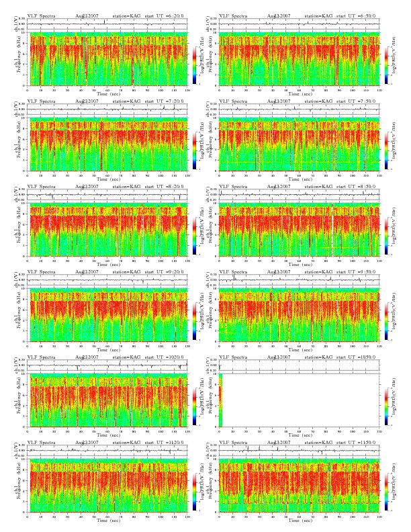Click title text 'start UT =8:50:0'
The image size is (411, 532).
coord(356,186)
